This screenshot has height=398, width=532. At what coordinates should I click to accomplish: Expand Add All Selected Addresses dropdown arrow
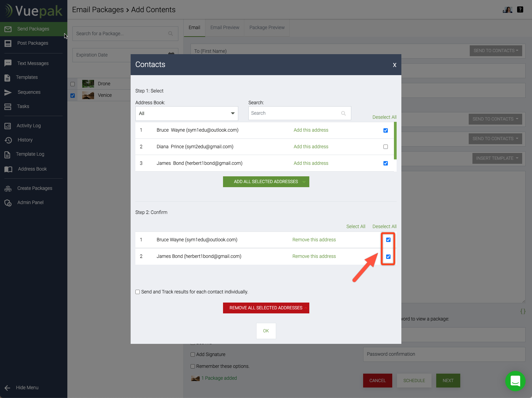pos(304,182)
